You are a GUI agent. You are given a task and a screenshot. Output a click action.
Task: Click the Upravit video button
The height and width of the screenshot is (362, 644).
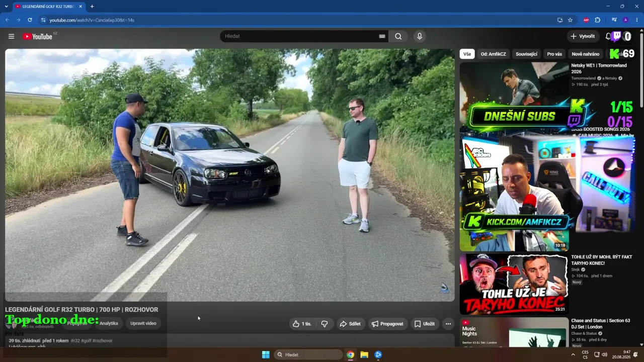pyautogui.click(x=143, y=323)
